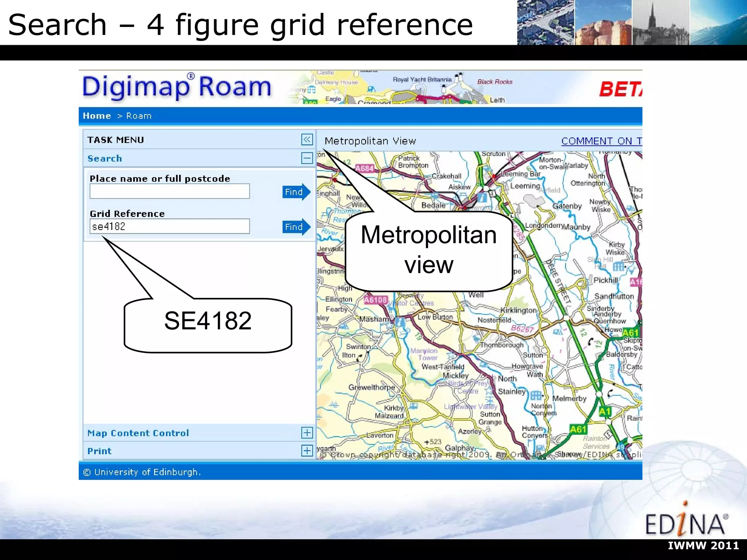Click the Digimap Roam logo
The image size is (747, 560).
click(177, 87)
